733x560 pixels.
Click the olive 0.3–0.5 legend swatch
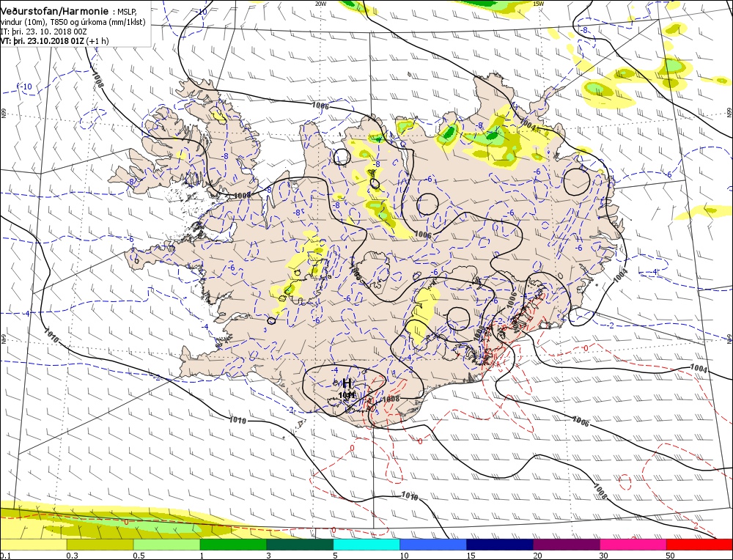tap(100, 545)
